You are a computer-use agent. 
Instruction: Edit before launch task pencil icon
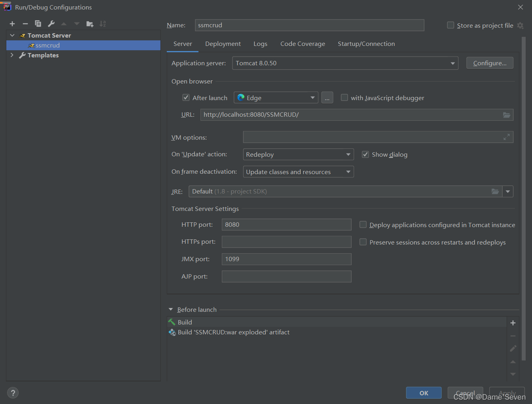pos(513,349)
